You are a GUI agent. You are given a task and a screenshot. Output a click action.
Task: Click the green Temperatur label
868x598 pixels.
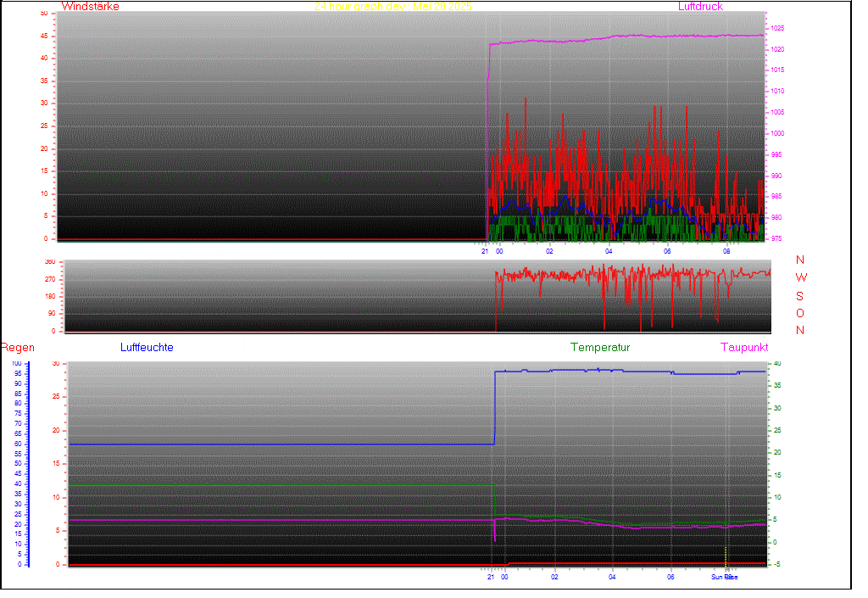600,348
